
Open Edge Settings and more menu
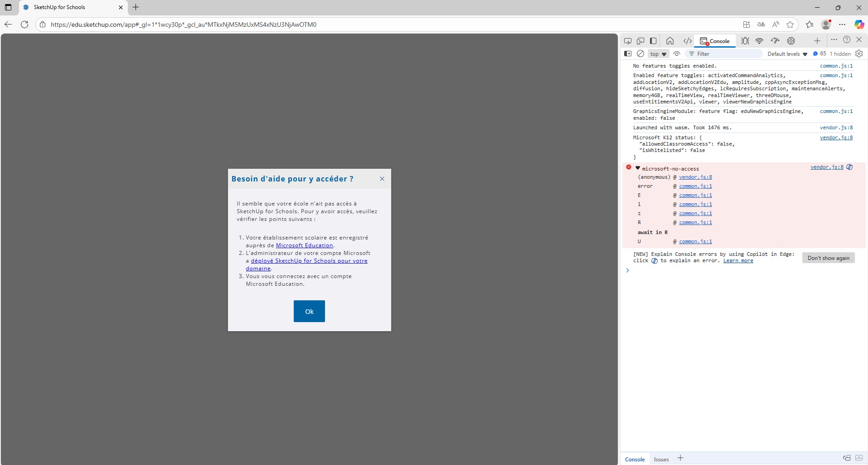843,24
